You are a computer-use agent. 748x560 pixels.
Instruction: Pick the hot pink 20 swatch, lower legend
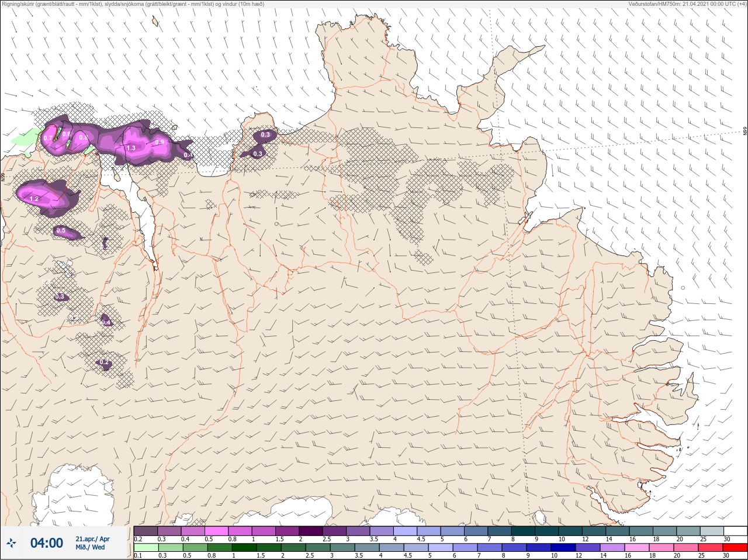686,548
